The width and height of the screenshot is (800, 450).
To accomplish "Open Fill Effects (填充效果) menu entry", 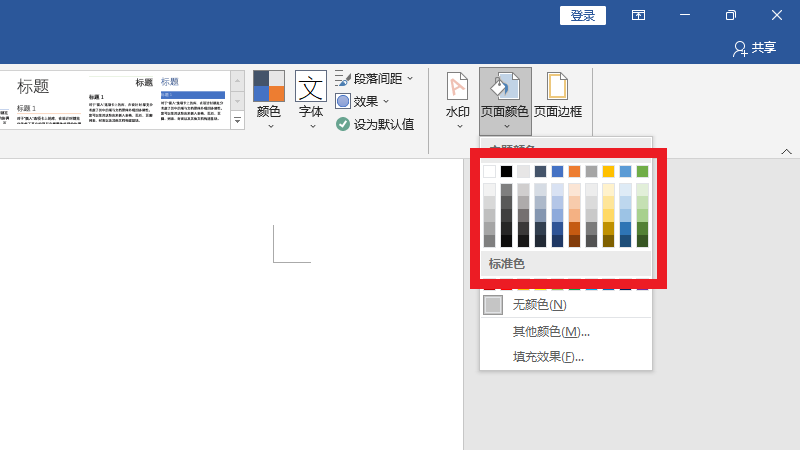I will pyautogui.click(x=548, y=357).
